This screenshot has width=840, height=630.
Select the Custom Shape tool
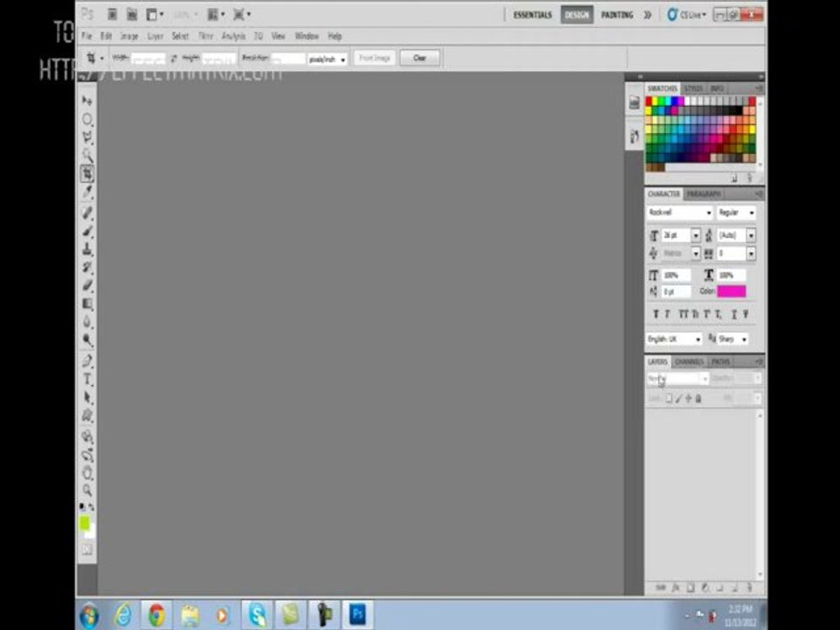(x=87, y=416)
